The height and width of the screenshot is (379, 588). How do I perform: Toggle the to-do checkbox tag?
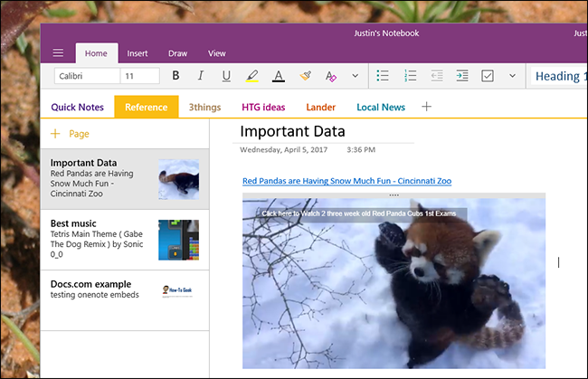(x=488, y=76)
